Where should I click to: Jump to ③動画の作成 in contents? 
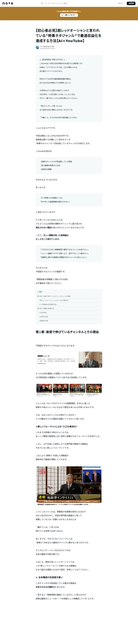coord(44,321)
